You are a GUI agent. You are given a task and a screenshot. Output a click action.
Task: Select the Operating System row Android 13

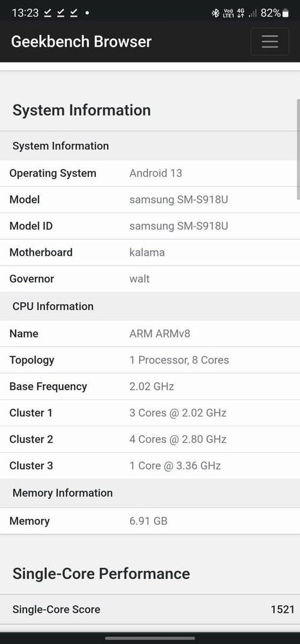(x=150, y=173)
